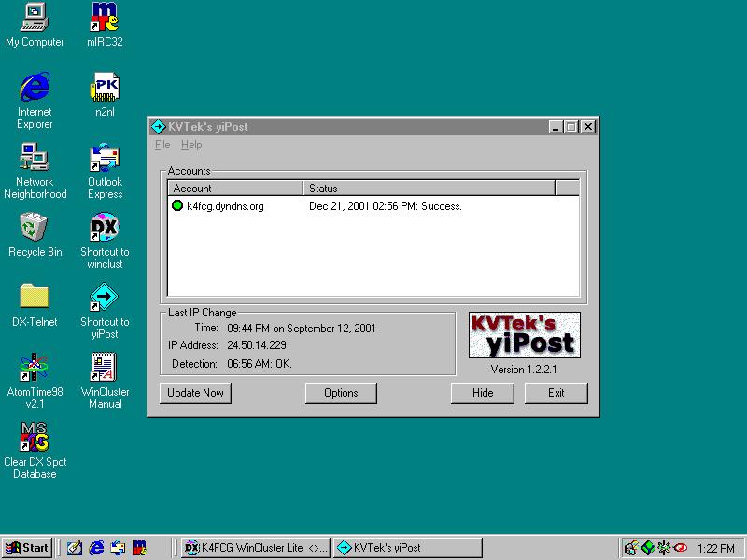Open the File menu in yiPost
The height and width of the screenshot is (560, 747).
coord(162,146)
